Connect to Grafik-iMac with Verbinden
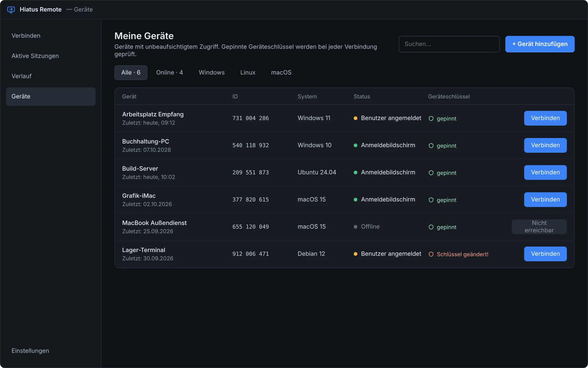Screen dimensions: 588x368 tap(545, 200)
